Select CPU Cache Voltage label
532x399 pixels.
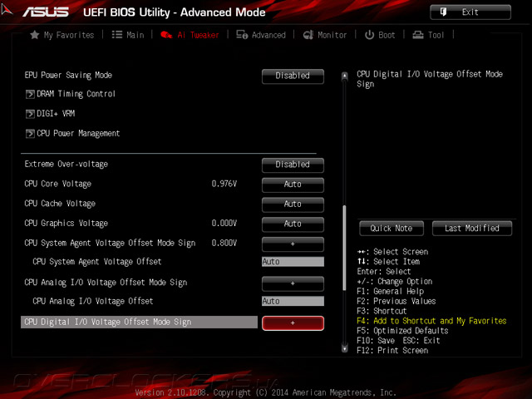pyautogui.click(x=60, y=204)
